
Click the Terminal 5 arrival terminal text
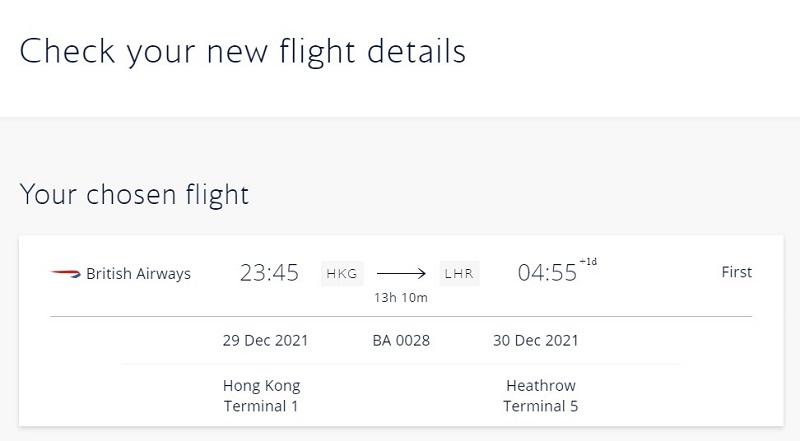540,406
